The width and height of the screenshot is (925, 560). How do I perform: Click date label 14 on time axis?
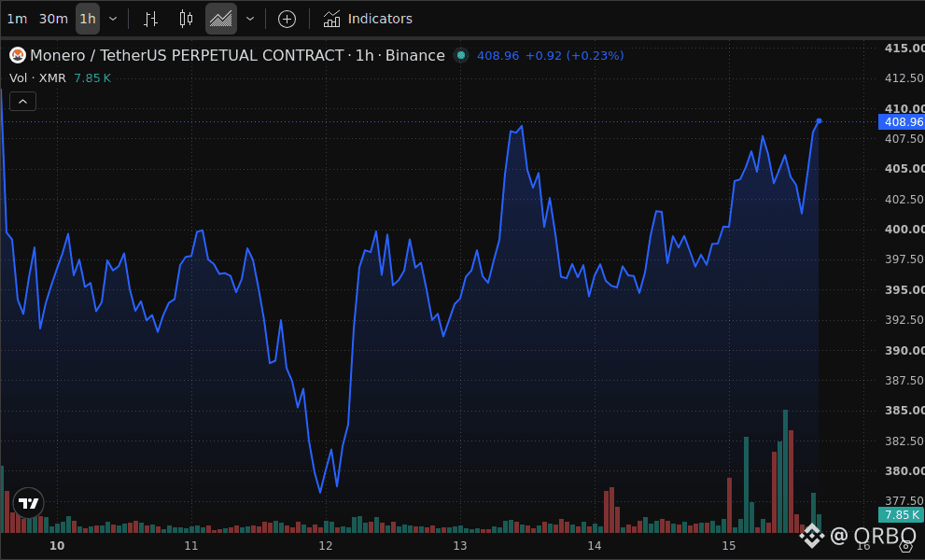click(595, 546)
